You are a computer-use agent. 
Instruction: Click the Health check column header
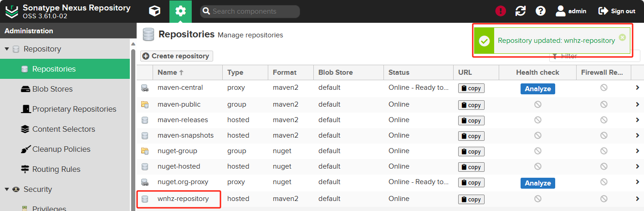537,72
